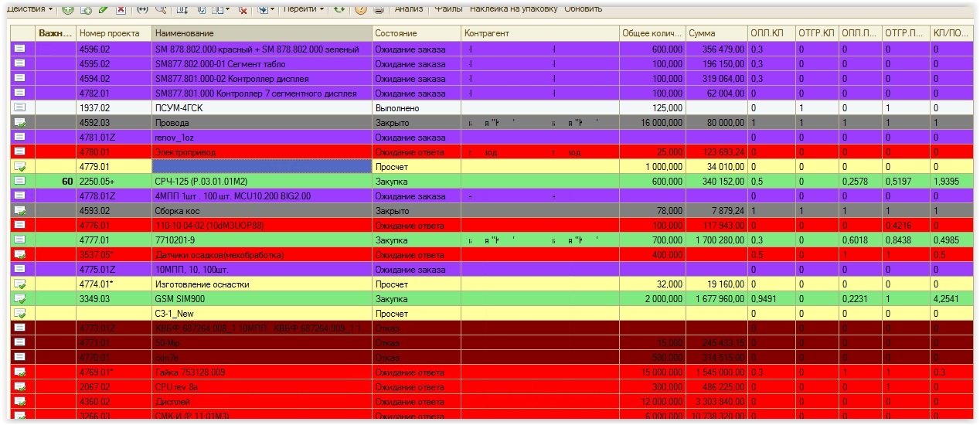Click the row icon for 4780.01 Электропривод
The image size is (980, 425).
(x=19, y=151)
